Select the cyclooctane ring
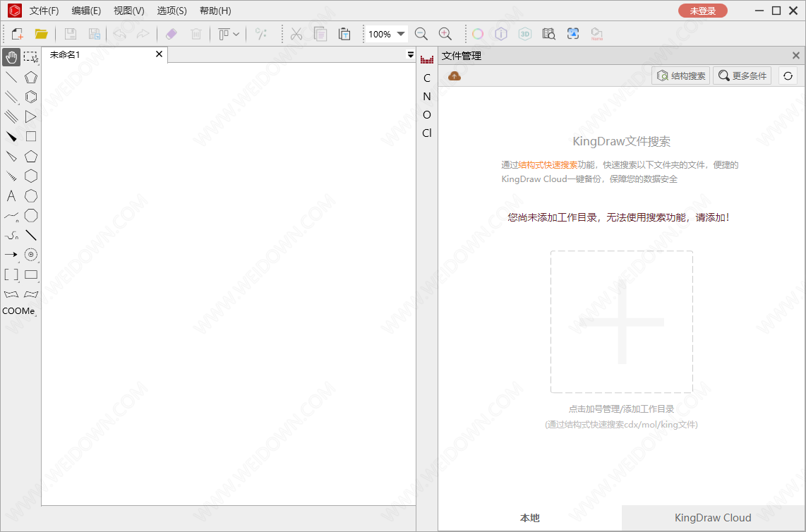Viewport: 806px width, 532px height. [x=31, y=215]
